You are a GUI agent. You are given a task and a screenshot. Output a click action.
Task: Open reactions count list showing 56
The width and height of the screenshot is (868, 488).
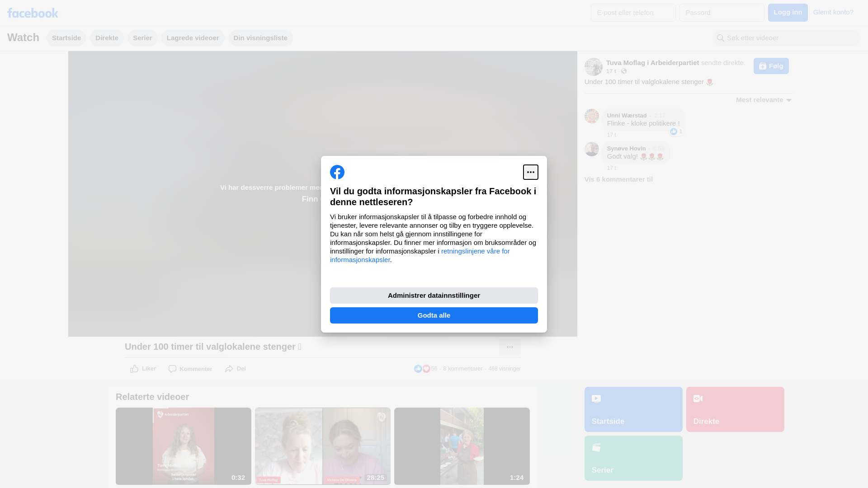[x=426, y=369]
